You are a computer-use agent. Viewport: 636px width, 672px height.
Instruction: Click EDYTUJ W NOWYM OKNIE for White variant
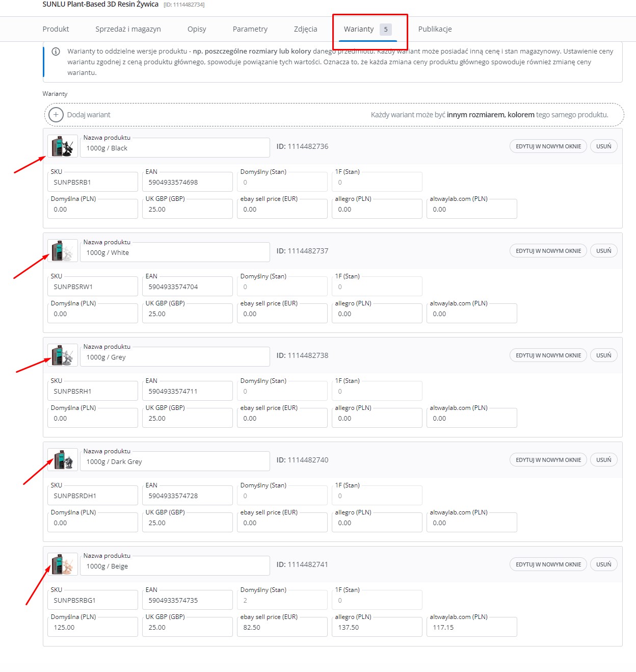click(548, 251)
